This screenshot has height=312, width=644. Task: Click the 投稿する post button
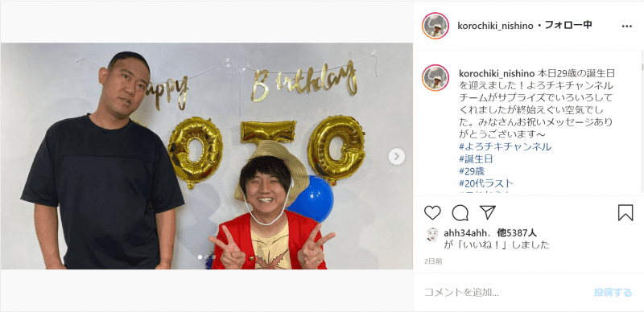[x=613, y=292]
